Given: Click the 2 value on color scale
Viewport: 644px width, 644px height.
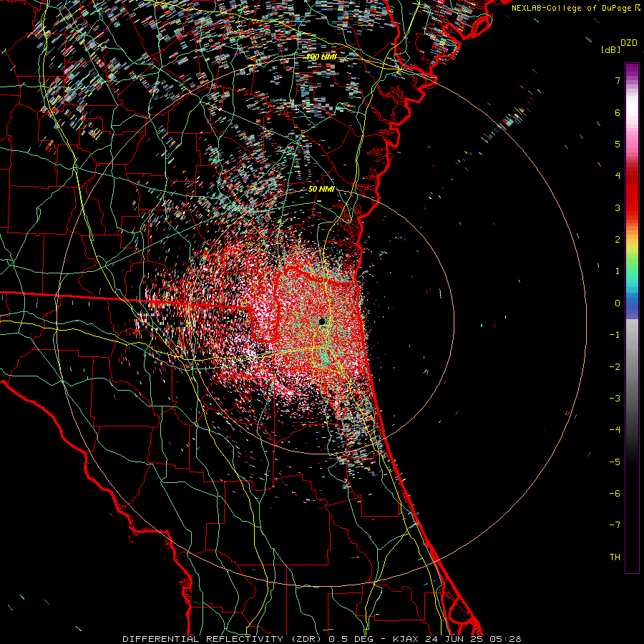Looking at the screenshot, I should click(x=618, y=240).
